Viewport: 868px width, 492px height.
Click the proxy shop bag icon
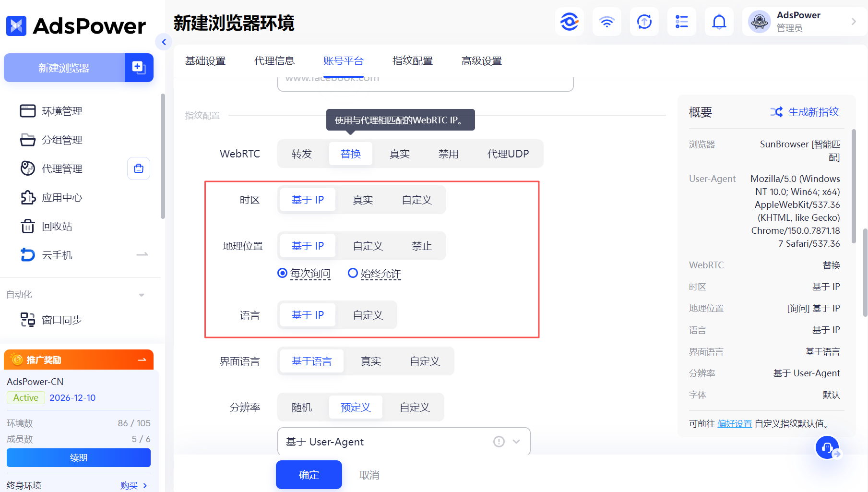coord(139,168)
